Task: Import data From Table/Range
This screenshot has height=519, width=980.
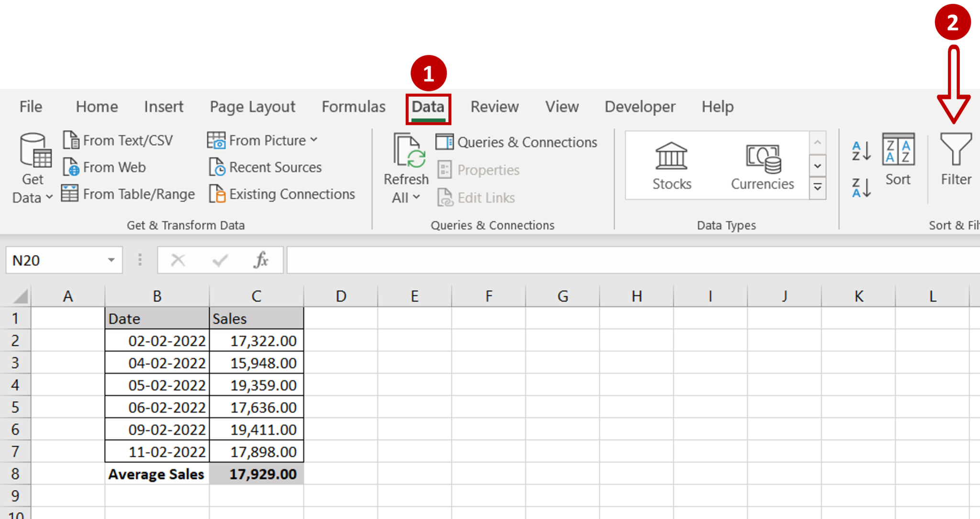Action: (128, 194)
